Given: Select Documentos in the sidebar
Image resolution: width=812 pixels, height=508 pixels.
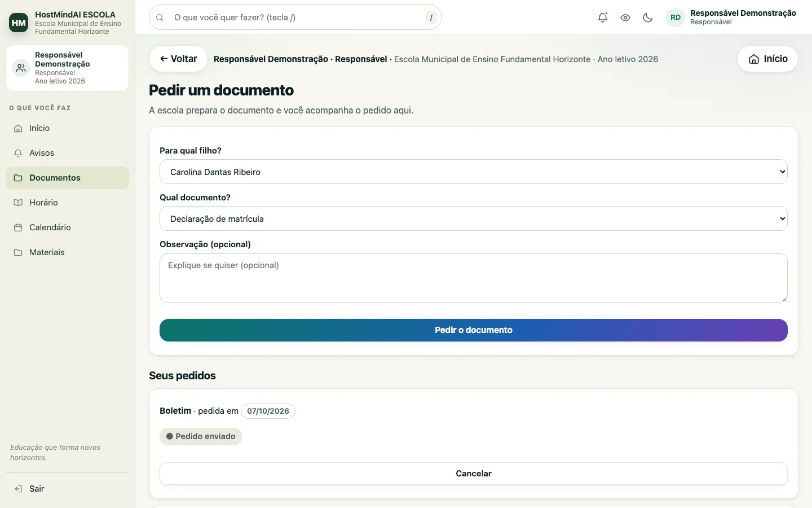Looking at the screenshot, I should point(67,178).
